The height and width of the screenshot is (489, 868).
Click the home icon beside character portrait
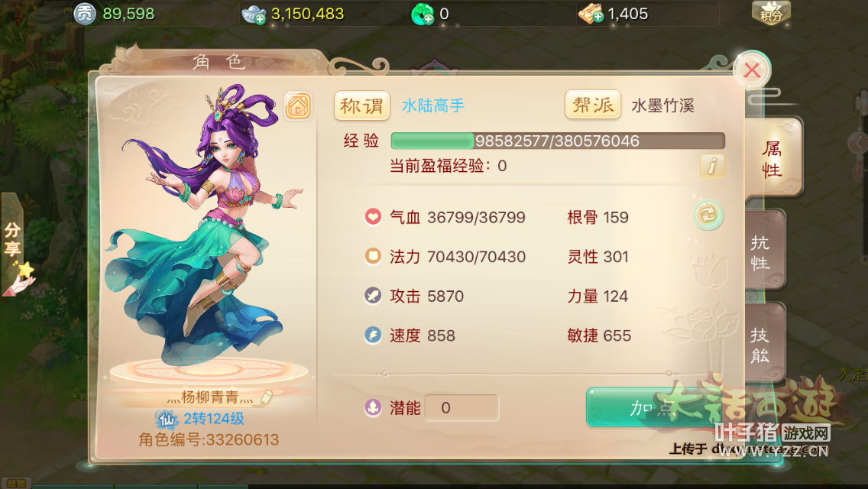298,105
